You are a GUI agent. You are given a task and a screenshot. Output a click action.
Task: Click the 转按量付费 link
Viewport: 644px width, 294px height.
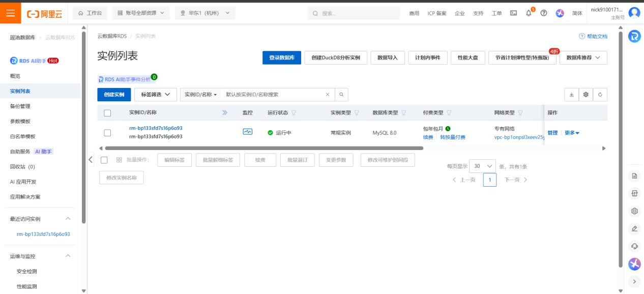(x=453, y=137)
